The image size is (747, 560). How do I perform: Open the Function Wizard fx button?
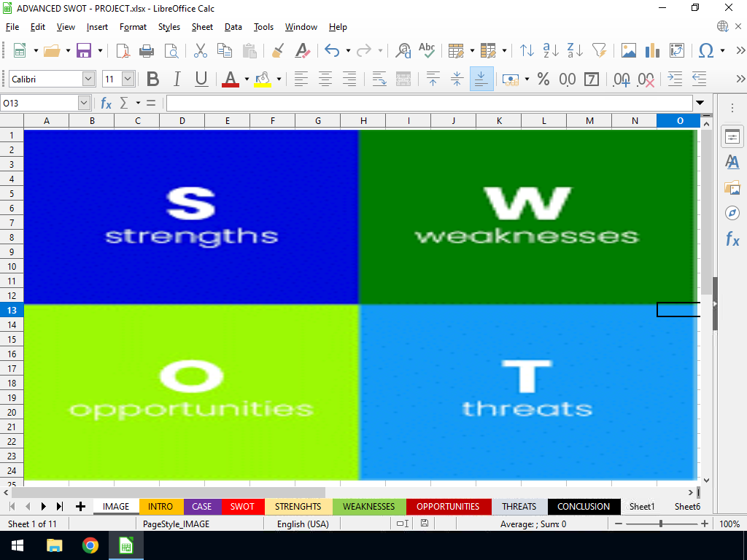click(106, 103)
